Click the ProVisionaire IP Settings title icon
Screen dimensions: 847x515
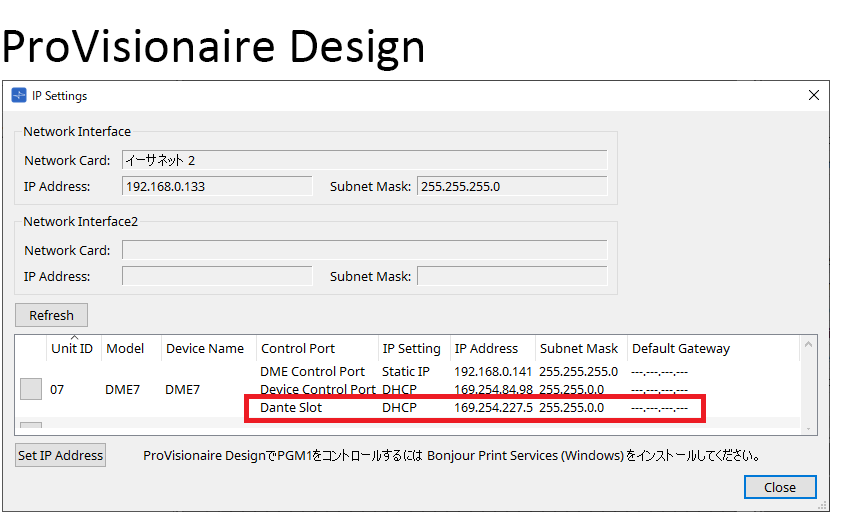[18, 96]
